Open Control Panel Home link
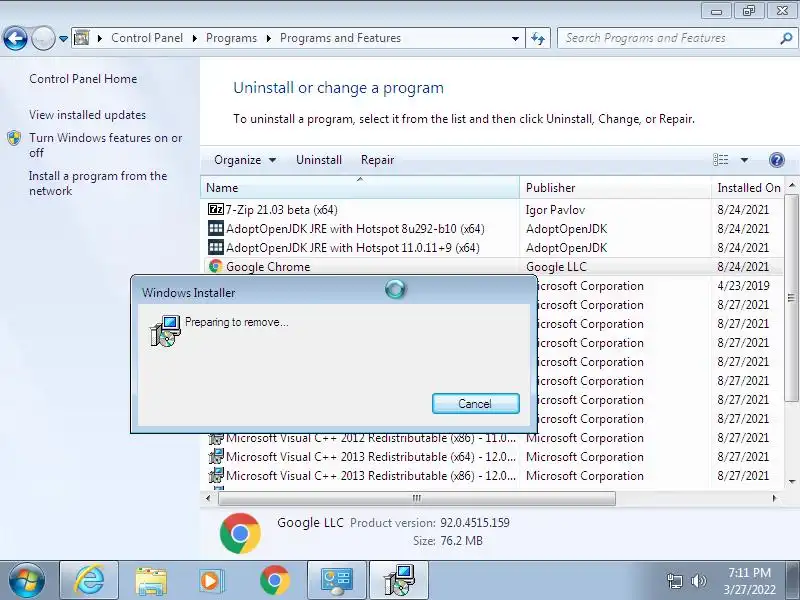The image size is (800, 600). pyautogui.click(x=83, y=79)
